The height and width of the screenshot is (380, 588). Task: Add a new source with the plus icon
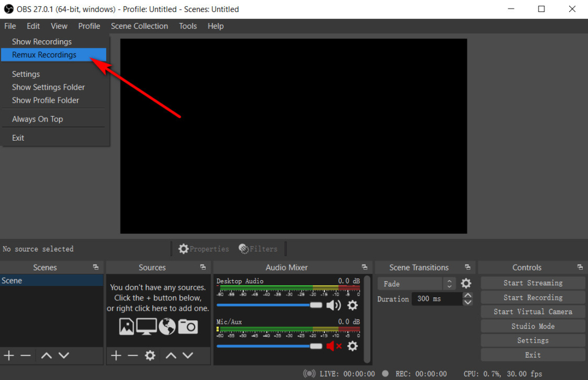click(115, 355)
